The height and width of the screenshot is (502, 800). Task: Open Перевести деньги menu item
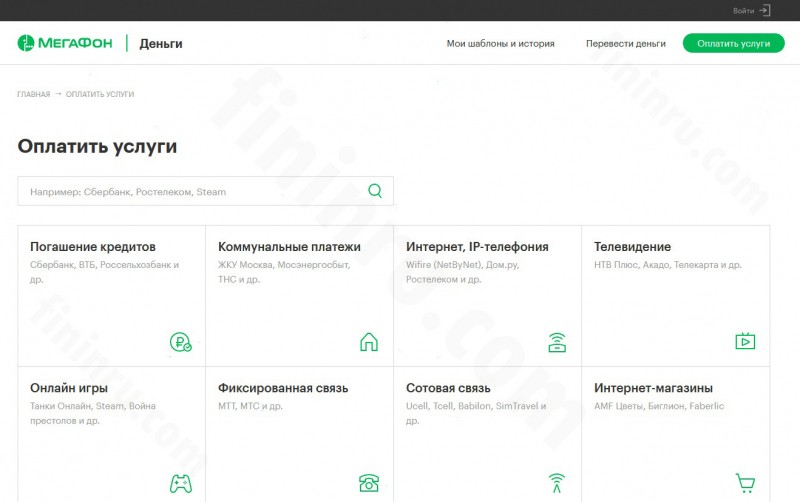pos(626,44)
